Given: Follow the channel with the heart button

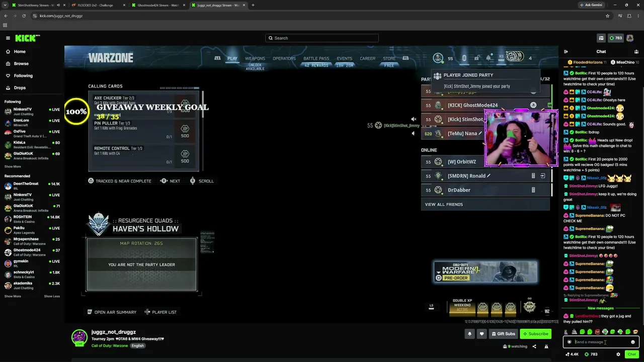Looking at the screenshot, I should [481, 334].
